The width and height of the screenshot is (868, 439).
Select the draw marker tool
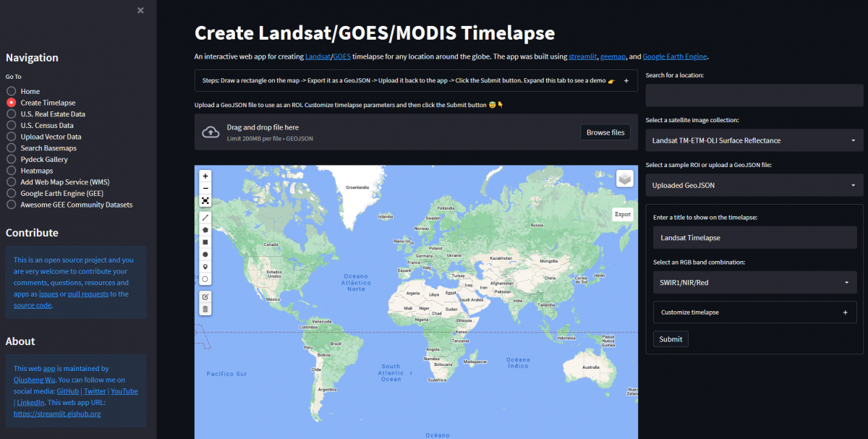205,267
